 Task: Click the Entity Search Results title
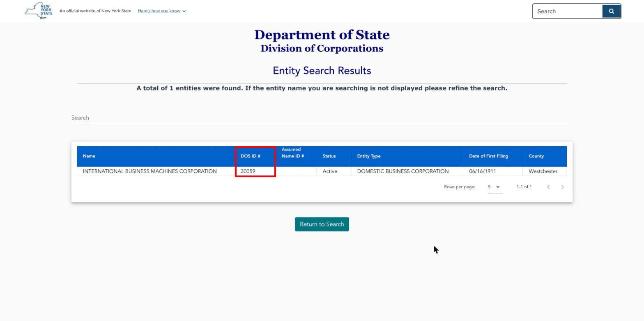coord(322,71)
